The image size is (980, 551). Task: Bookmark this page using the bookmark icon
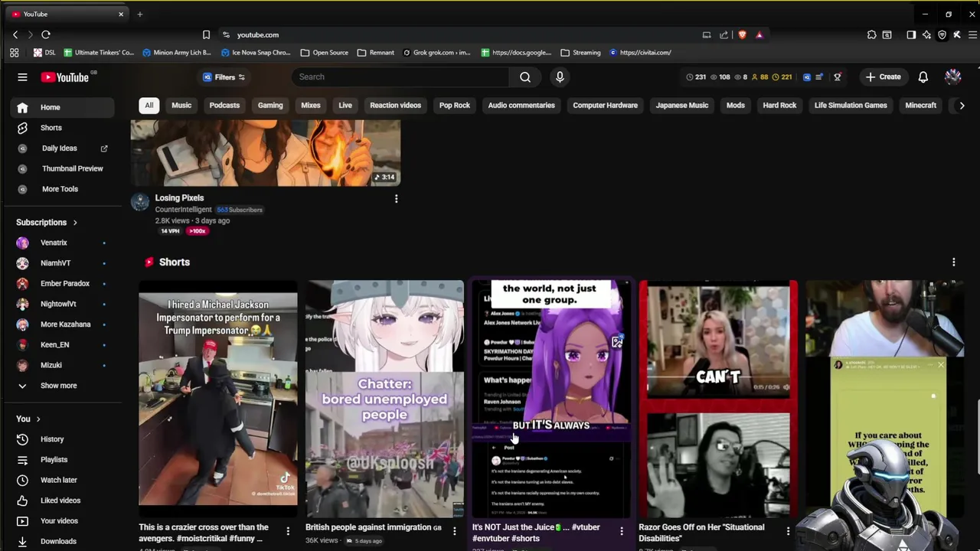pos(206,34)
